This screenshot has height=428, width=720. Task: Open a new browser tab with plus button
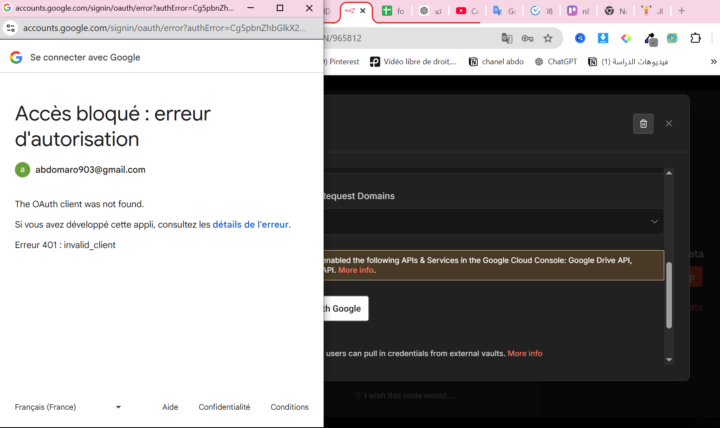681,11
